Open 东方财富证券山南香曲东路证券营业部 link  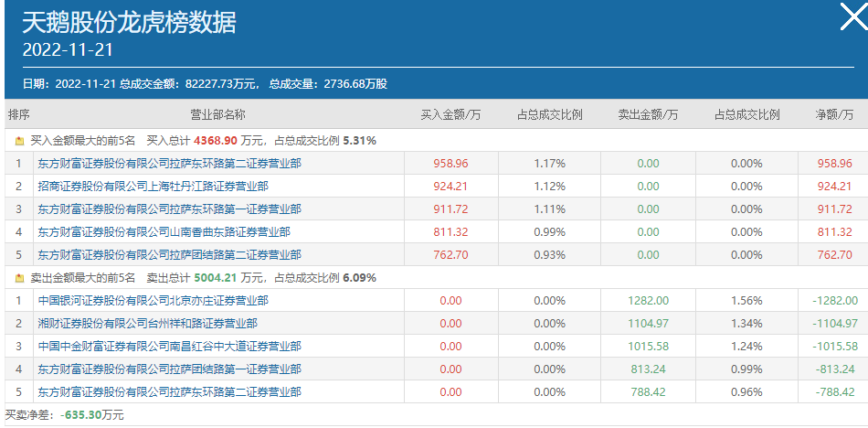tap(164, 232)
